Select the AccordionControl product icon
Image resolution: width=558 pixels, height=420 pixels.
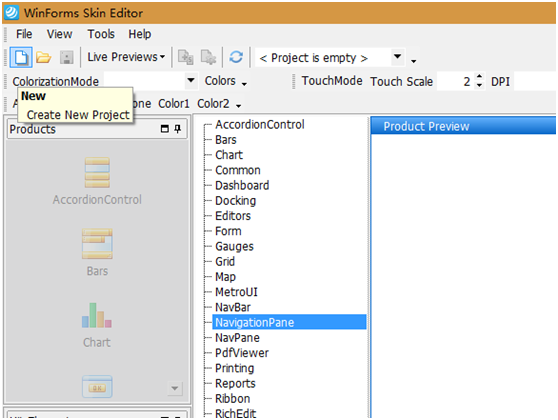click(97, 173)
